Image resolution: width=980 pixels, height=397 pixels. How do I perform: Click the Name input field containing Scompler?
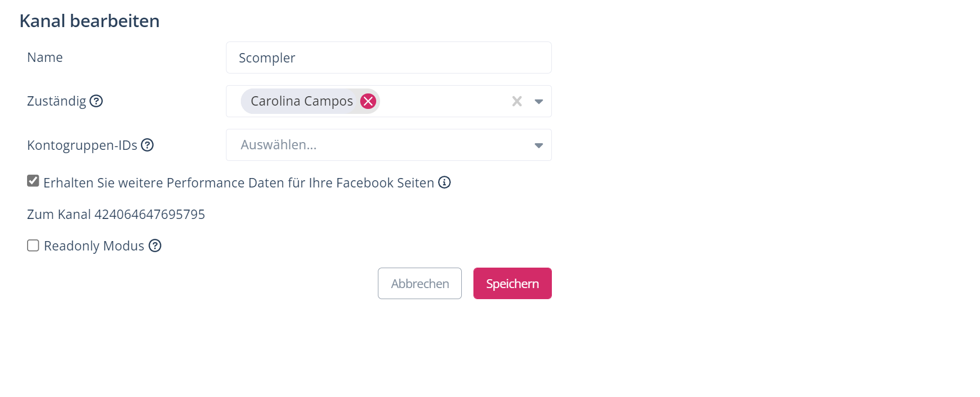point(388,58)
